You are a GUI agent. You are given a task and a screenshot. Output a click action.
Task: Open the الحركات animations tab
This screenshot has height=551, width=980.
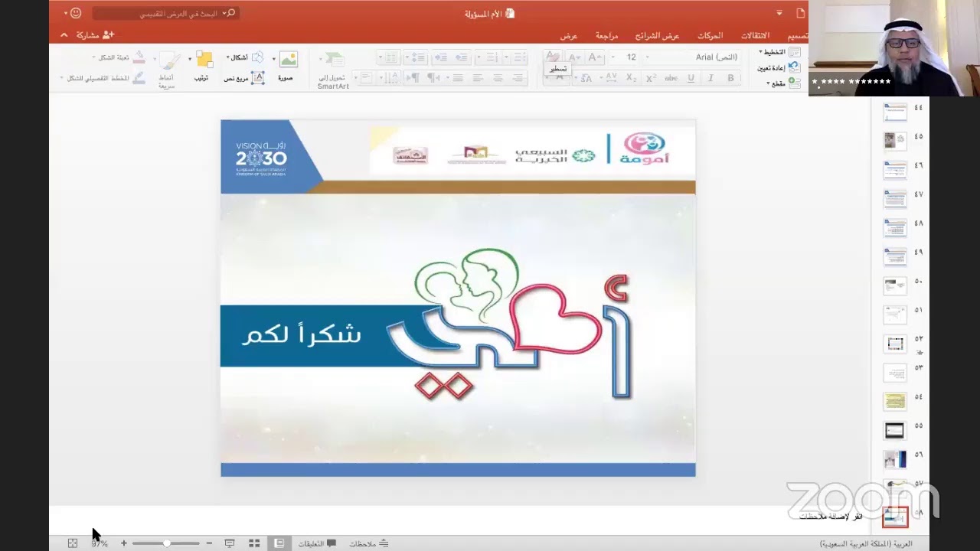pyautogui.click(x=710, y=36)
